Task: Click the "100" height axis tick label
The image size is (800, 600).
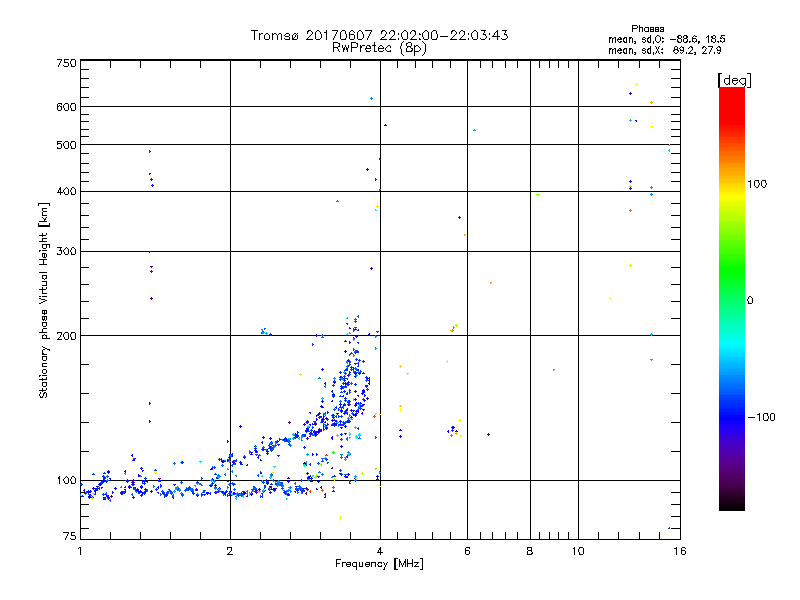Action: (66, 481)
